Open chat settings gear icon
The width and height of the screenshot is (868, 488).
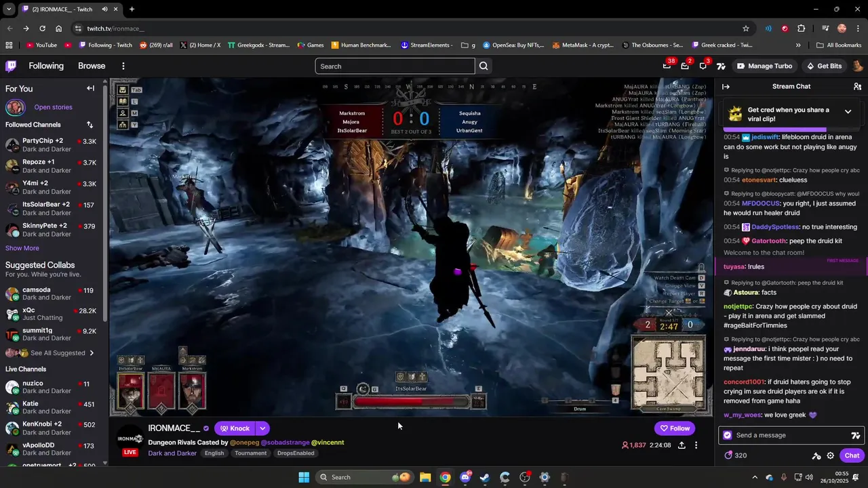[x=831, y=455]
